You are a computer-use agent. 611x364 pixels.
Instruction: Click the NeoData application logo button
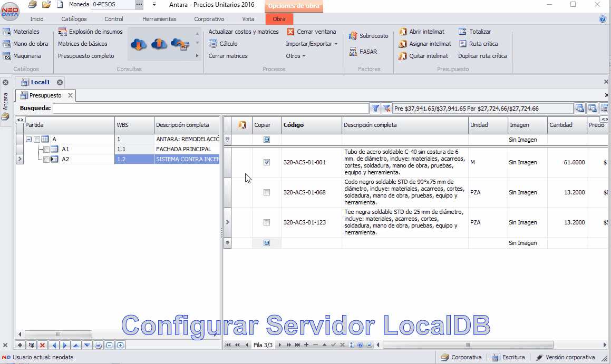(10, 11)
